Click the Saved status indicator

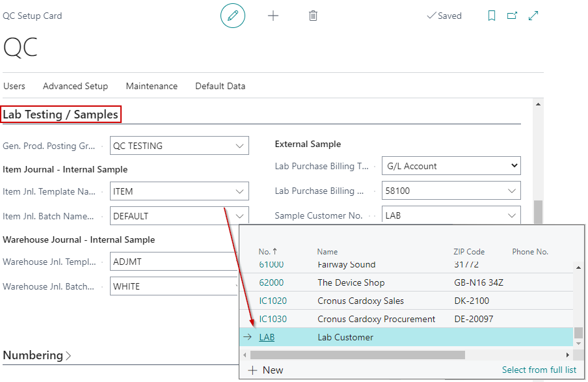coord(444,15)
